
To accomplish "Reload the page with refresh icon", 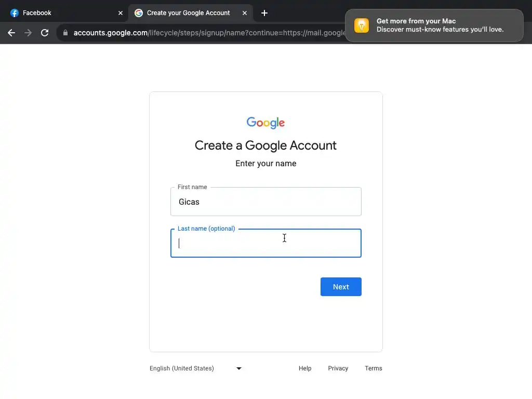I will 45,33.
